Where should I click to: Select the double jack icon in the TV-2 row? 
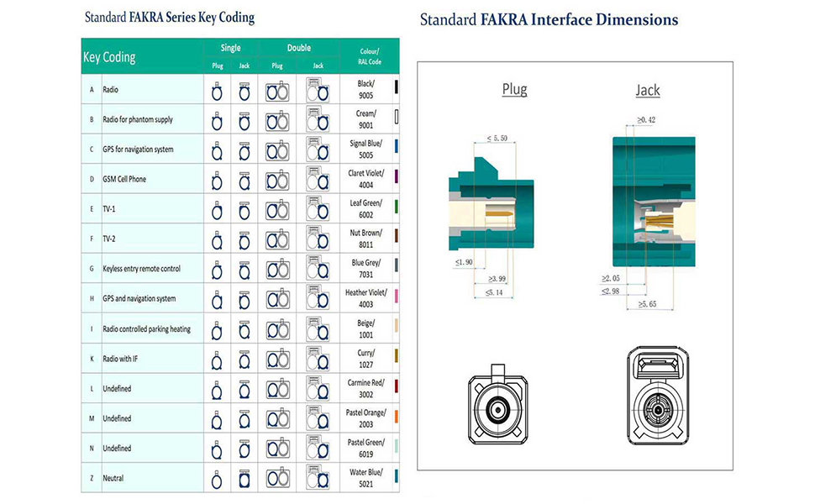point(318,239)
